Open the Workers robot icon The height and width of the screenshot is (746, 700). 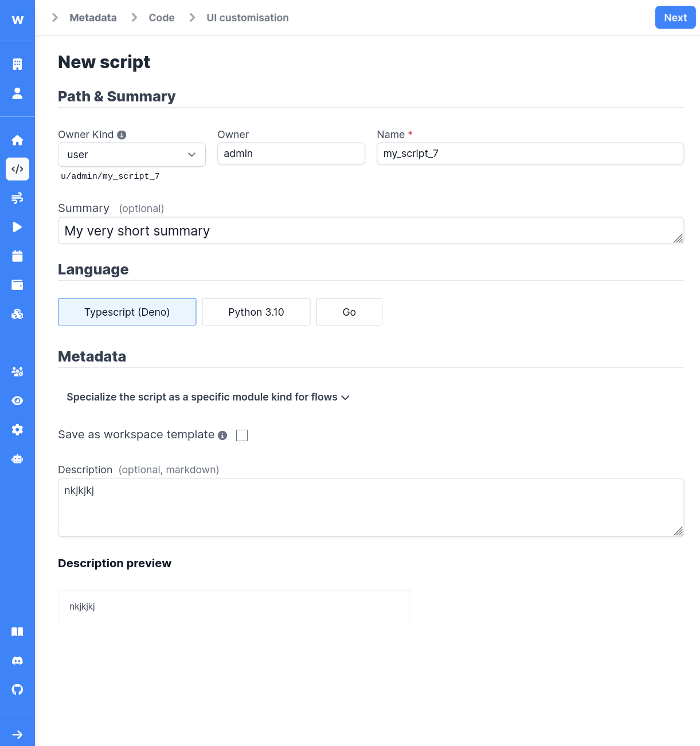pos(17,458)
